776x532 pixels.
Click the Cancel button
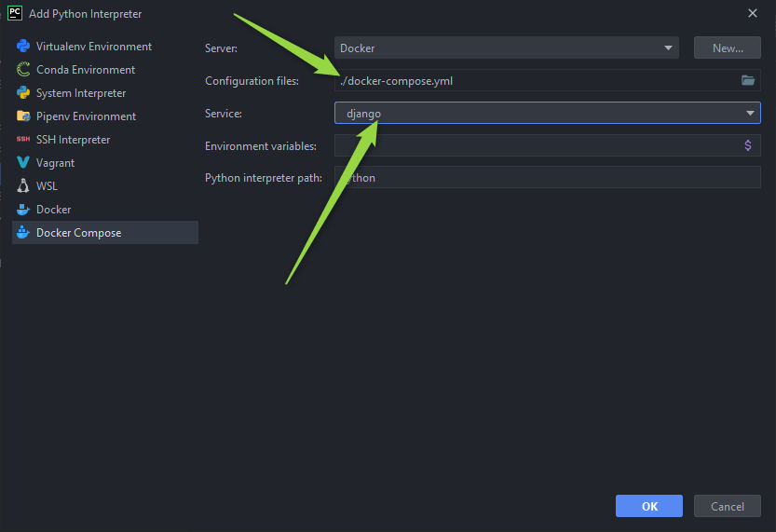click(727, 506)
